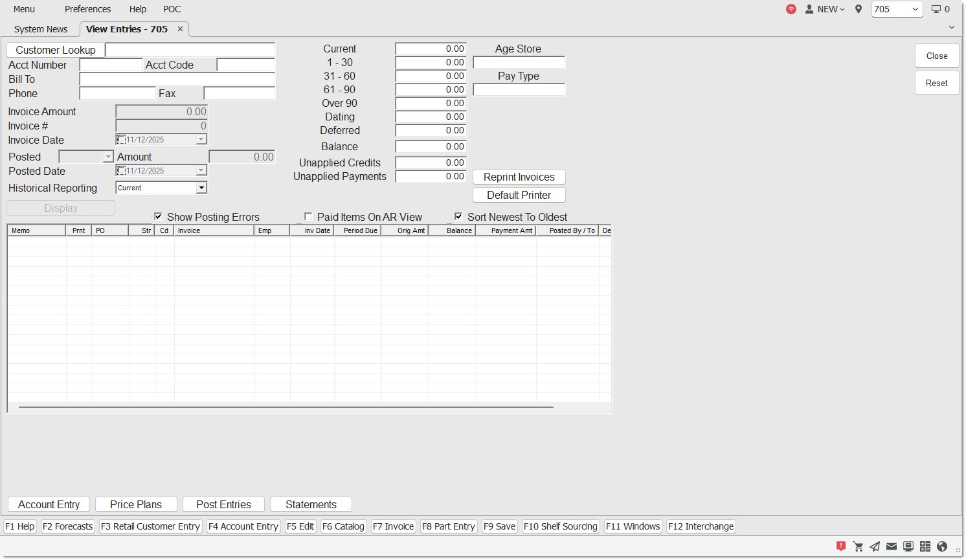Click the red wireless connection status icon
Viewport: 966px width, 560px height.
coord(791,9)
